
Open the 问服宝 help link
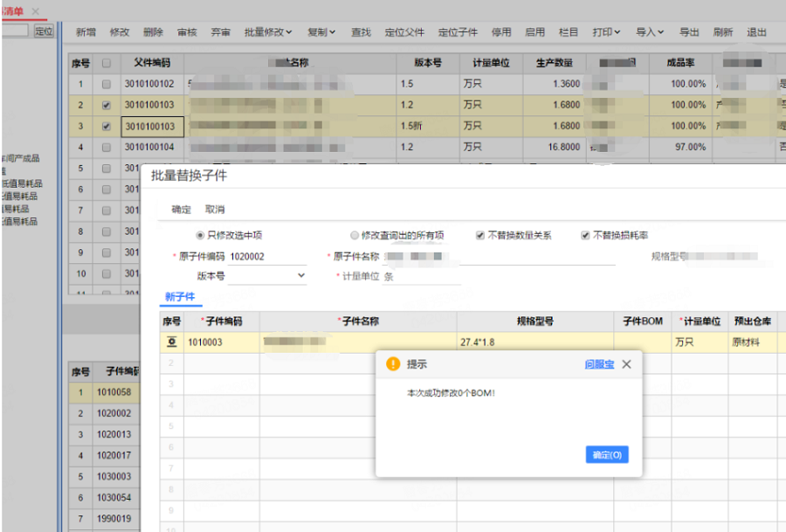pyautogui.click(x=599, y=364)
